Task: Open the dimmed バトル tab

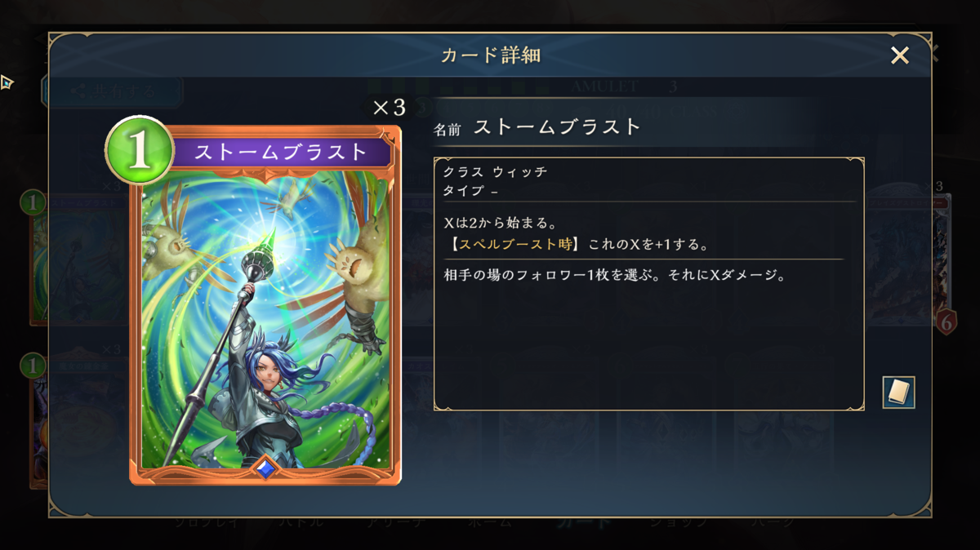Action: (x=301, y=523)
